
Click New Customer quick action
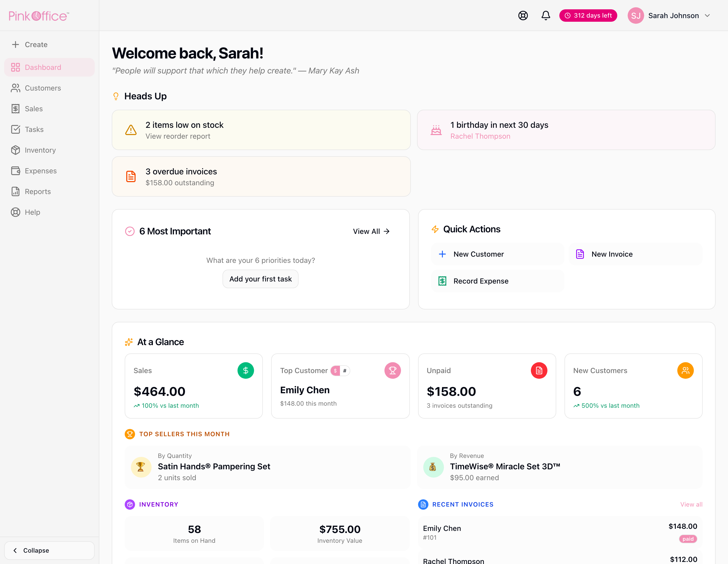coord(497,254)
